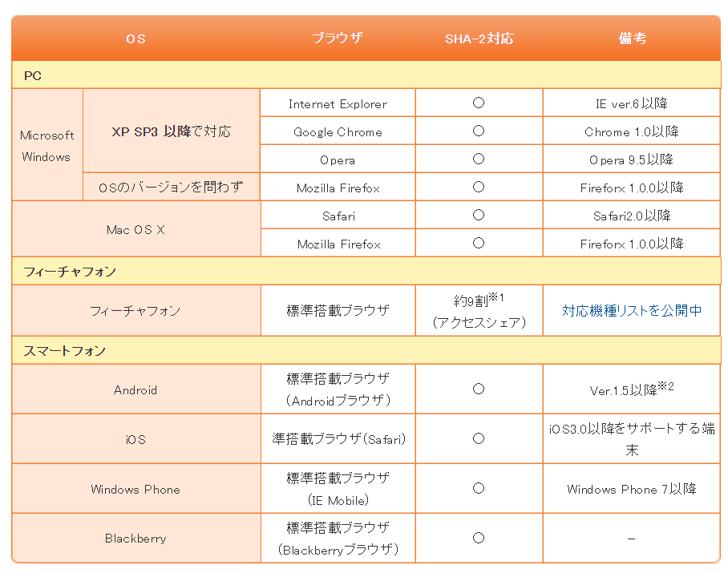728x573 pixels.
Task: Select the Google Chrome browser cell
Action: click(338, 131)
